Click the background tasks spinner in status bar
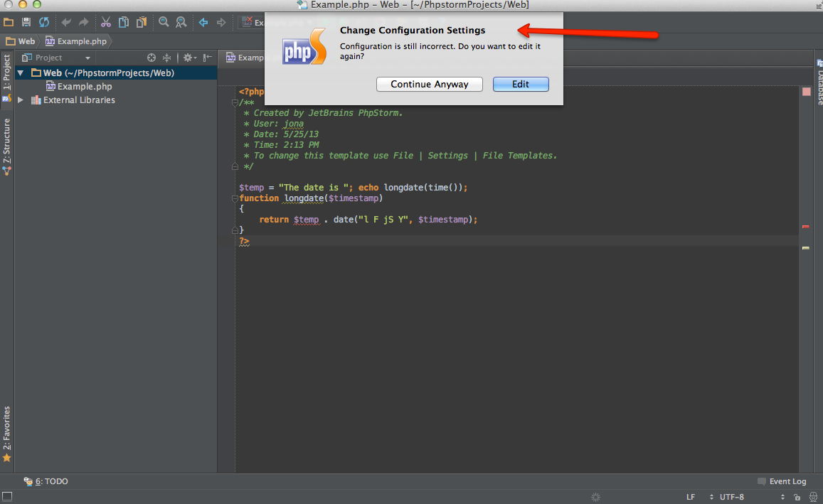Image resolution: width=823 pixels, height=504 pixels. tap(595, 497)
